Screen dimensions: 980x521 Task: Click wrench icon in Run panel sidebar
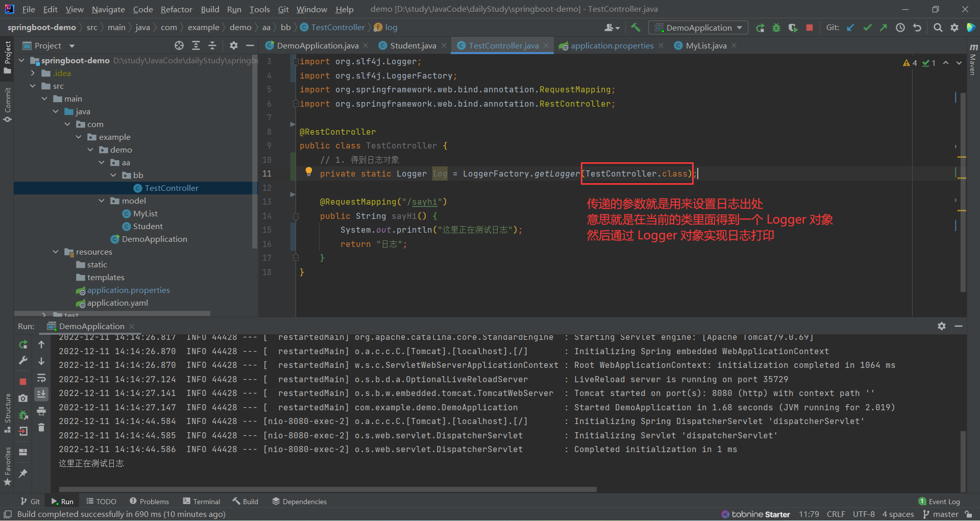click(23, 361)
